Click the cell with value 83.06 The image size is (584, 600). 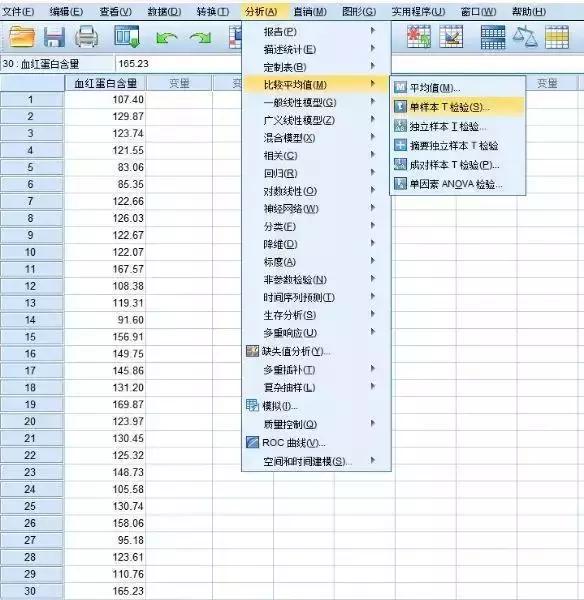point(105,167)
